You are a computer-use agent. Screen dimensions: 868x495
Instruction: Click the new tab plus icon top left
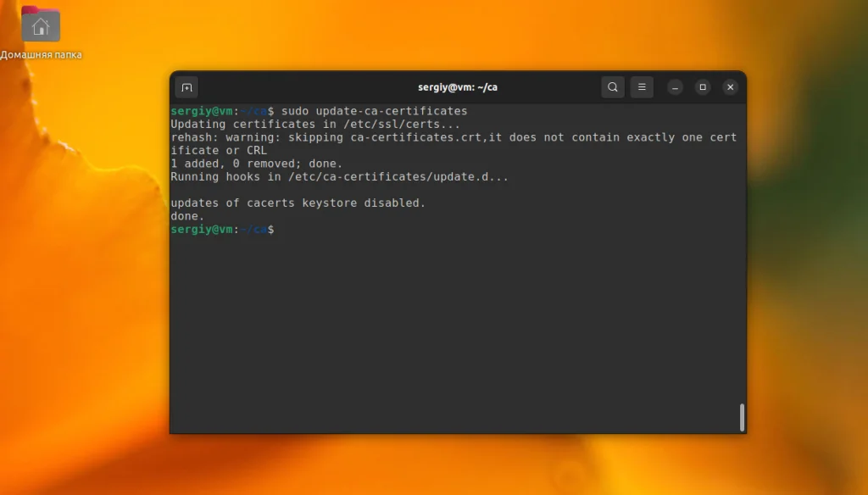186,86
